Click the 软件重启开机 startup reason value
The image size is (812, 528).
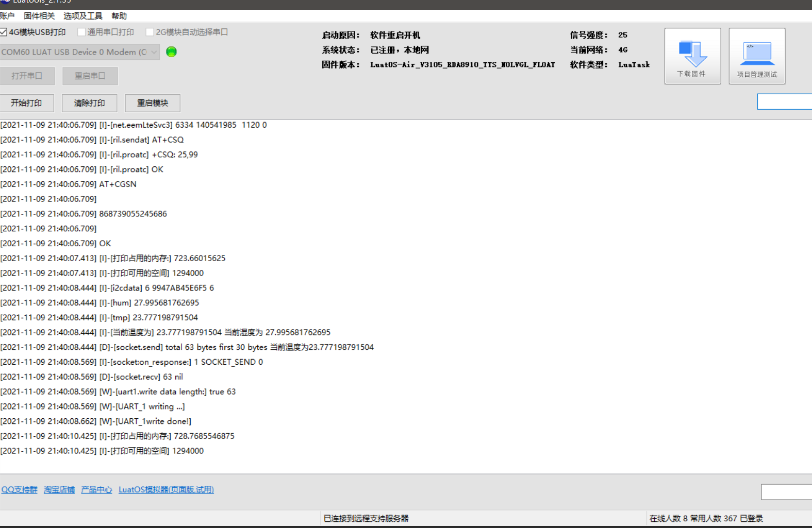pyautogui.click(x=395, y=35)
